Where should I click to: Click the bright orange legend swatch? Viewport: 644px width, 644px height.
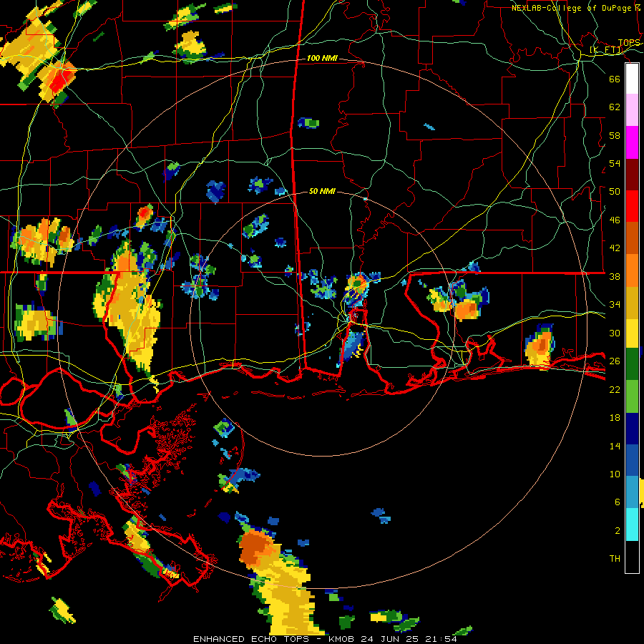tap(632, 270)
